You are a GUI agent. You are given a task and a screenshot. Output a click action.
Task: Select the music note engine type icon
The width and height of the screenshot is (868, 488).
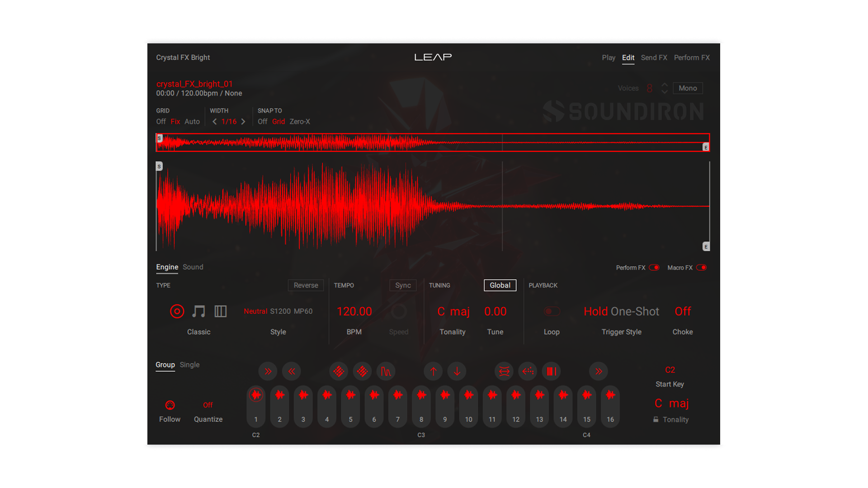click(x=198, y=311)
